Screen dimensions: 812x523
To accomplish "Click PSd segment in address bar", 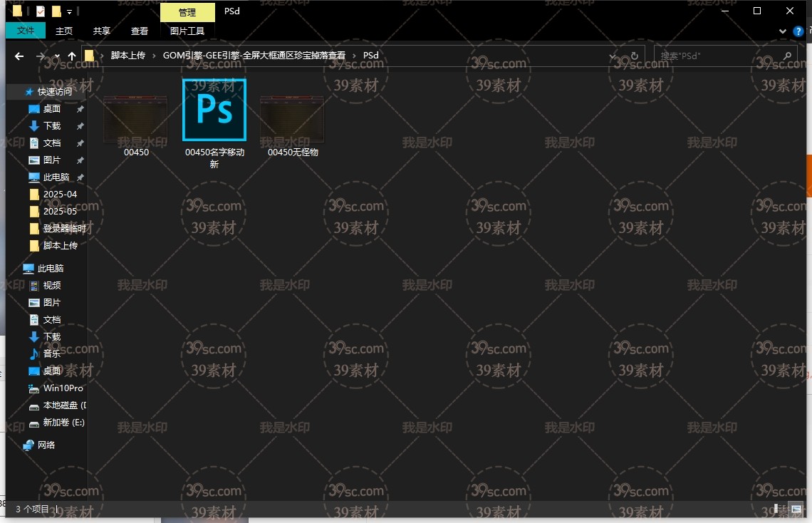I will pyautogui.click(x=371, y=56).
